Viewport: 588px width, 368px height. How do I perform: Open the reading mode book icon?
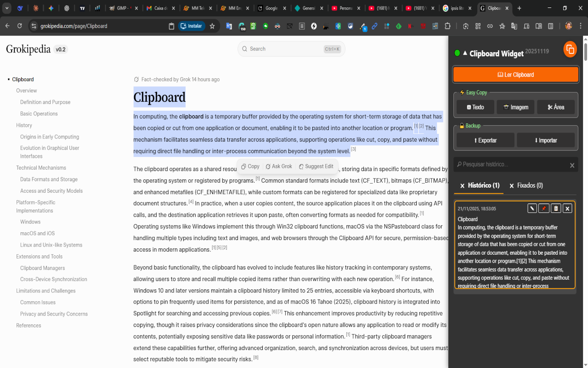538,26
